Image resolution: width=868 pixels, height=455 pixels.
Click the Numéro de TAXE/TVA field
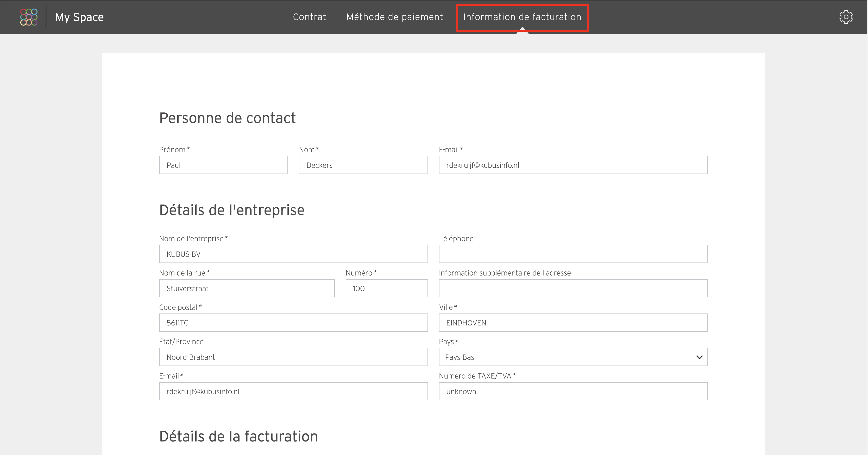[573, 391]
